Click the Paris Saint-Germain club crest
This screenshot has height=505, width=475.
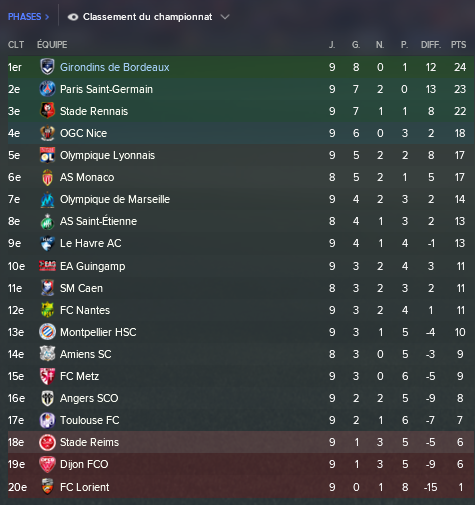[x=47, y=89]
